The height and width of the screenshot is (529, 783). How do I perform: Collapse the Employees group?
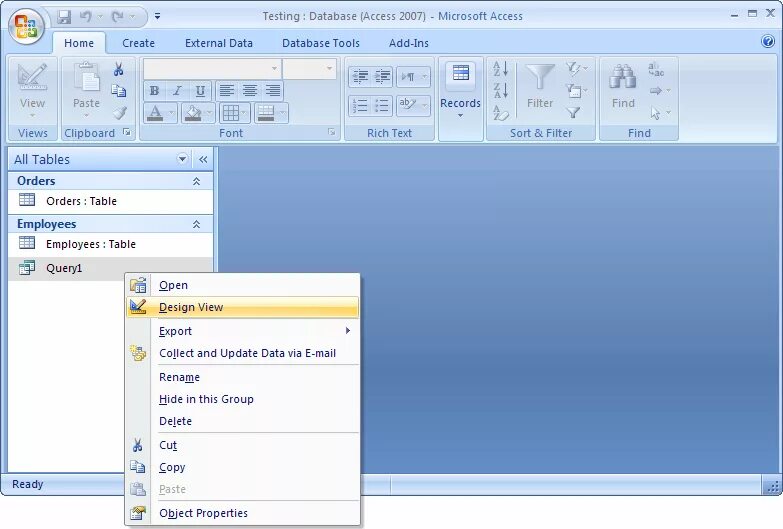(196, 224)
